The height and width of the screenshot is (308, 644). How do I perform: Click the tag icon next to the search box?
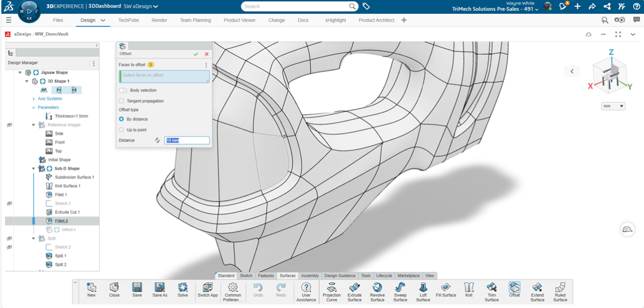click(366, 6)
